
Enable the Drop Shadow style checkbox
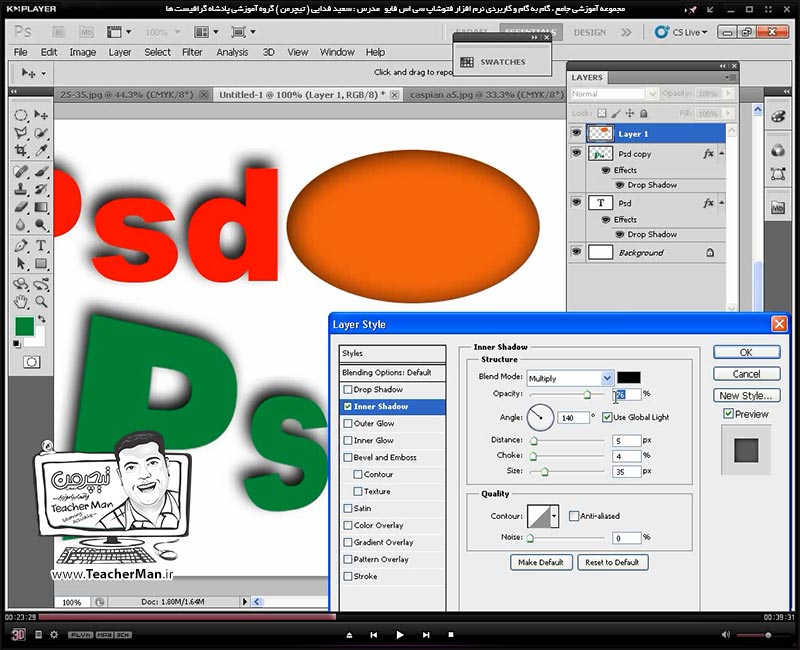pyautogui.click(x=348, y=389)
